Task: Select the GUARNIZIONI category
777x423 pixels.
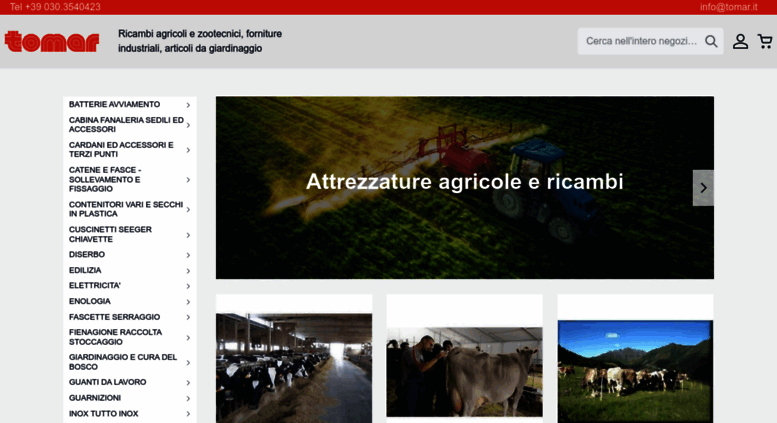Action: [x=95, y=398]
